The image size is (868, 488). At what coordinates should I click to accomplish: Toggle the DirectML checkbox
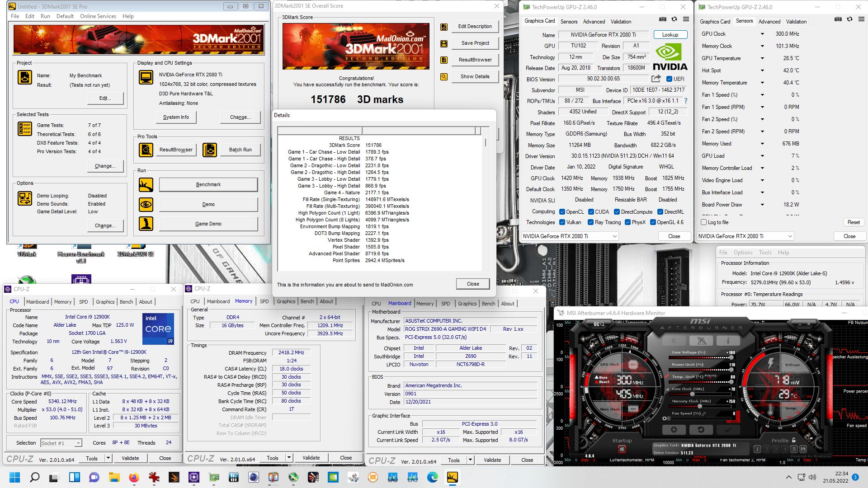(x=660, y=212)
